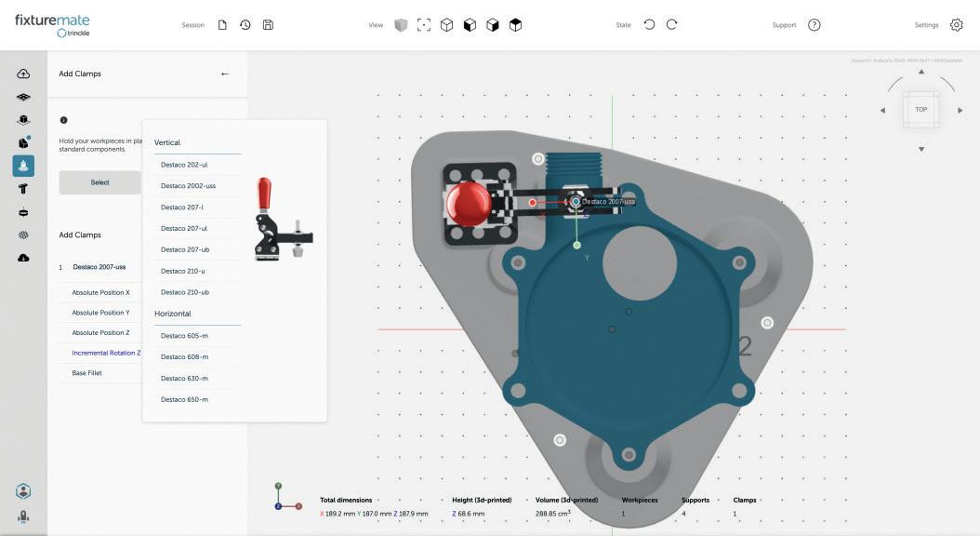
Task: Open the gear-pattern sidebar icon
Action: click(23, 235)
